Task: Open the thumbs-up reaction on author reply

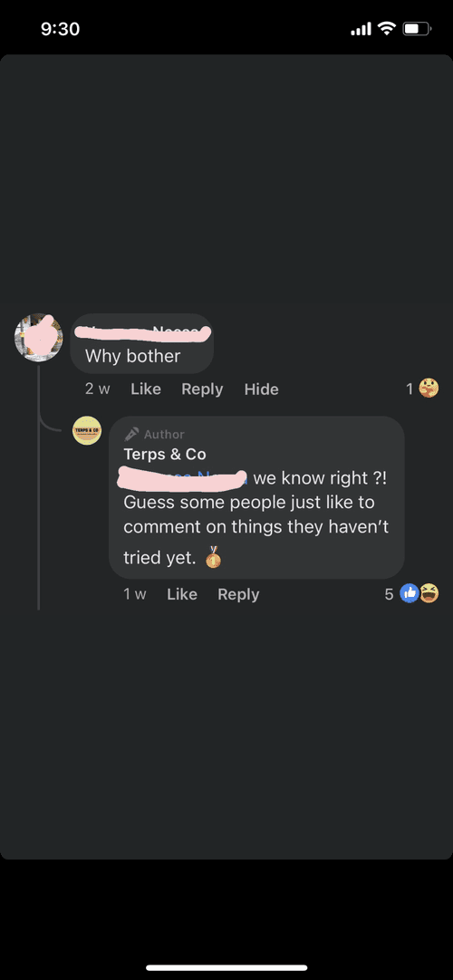Action: tap(410, 593)
